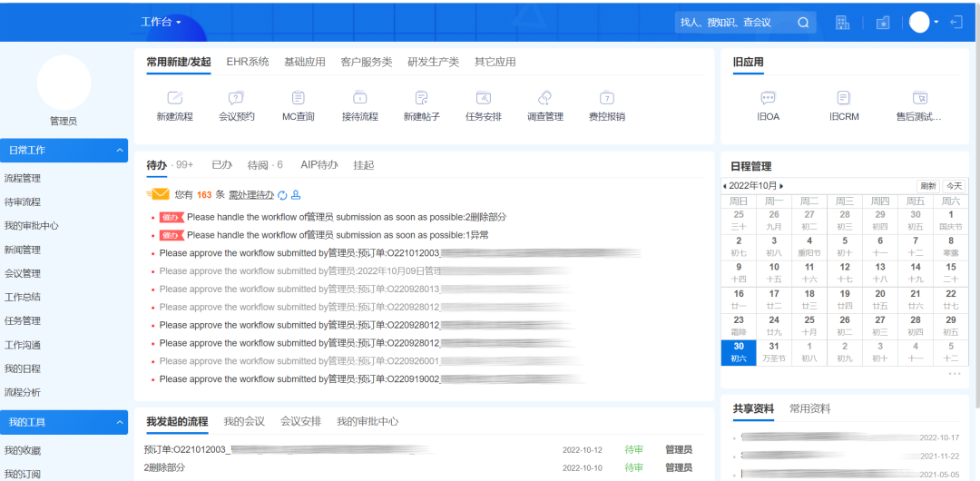980x481 pixels.
Task: Open the 需处理待办 link
Action: click(251, 195)
